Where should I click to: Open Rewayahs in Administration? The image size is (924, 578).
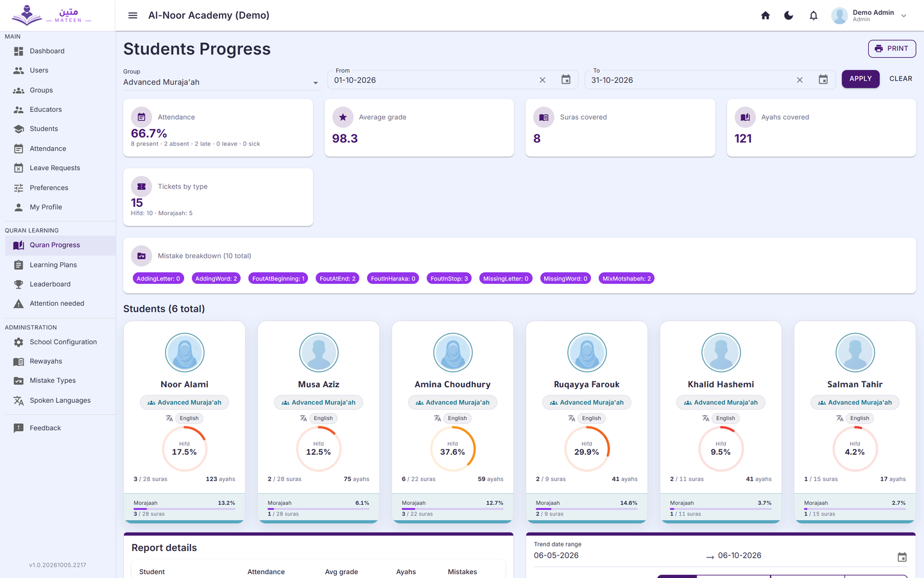click(x=58, y=362)
